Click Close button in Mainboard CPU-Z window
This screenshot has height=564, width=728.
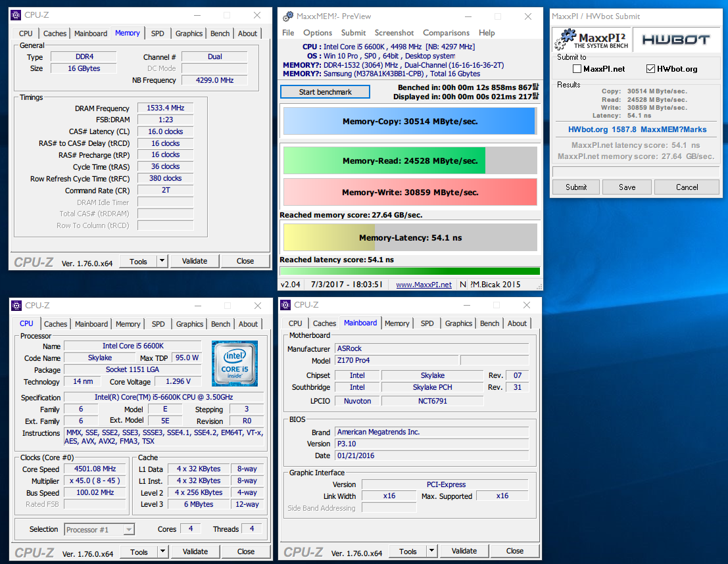[x=514, y=551]
